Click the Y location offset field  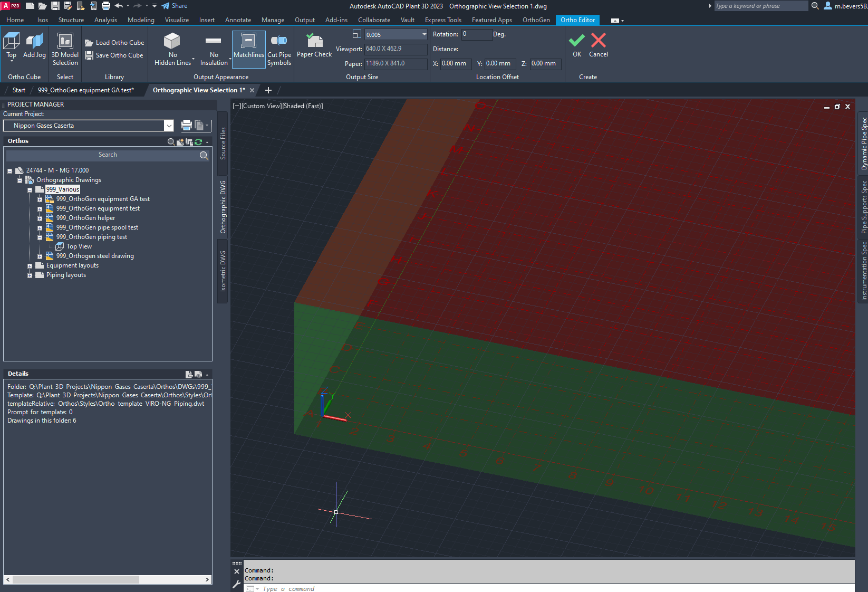(x=500, y=63)
